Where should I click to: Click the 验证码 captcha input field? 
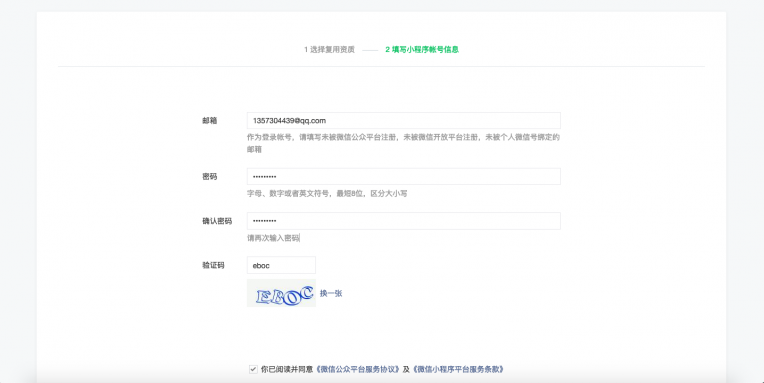[281, 265]
